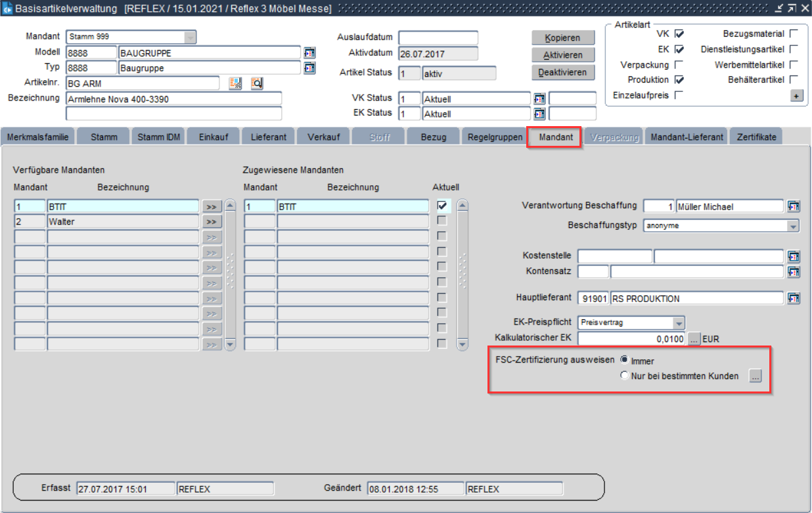Open the Typ lookup list icon
This screenshot has width=812, height=513.
[x=309, y=67]
